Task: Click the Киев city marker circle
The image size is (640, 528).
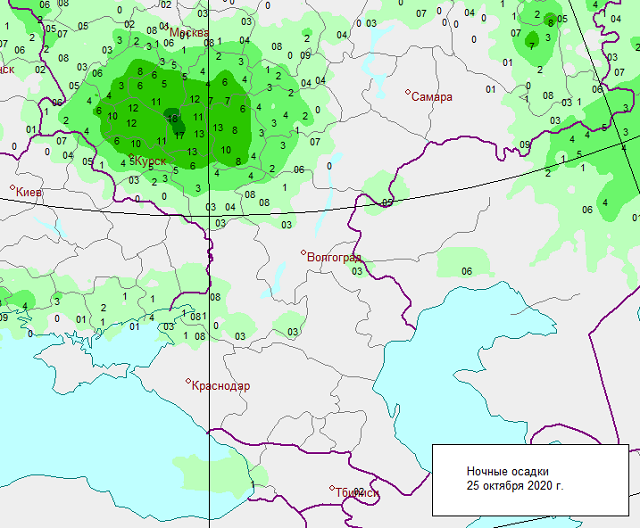Action: pos(13,187)
